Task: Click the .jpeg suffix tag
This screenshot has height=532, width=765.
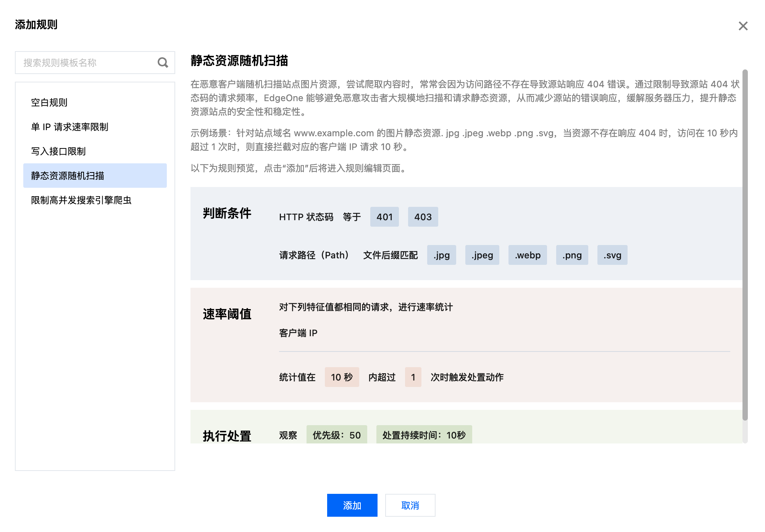Action: (482, 255)
